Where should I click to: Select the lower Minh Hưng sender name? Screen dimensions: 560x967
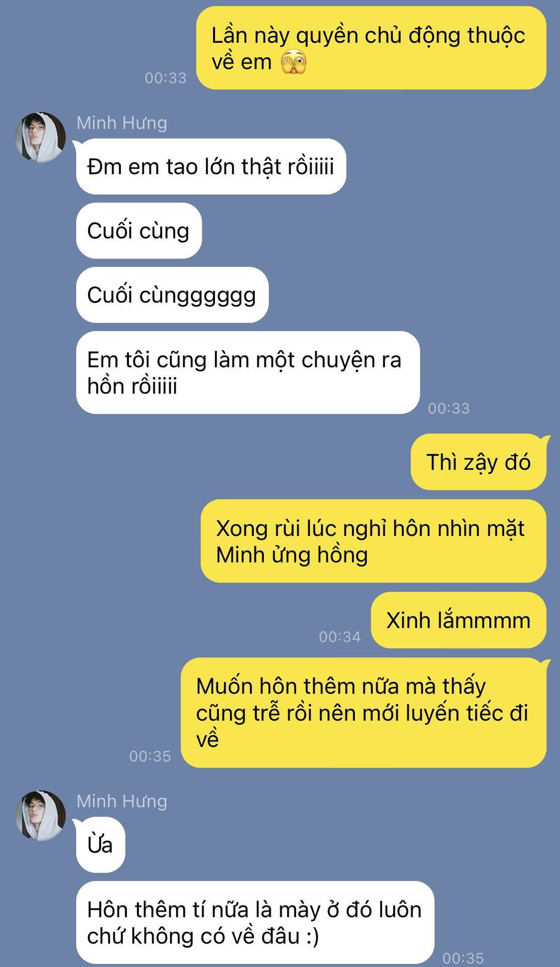[122, 801]
